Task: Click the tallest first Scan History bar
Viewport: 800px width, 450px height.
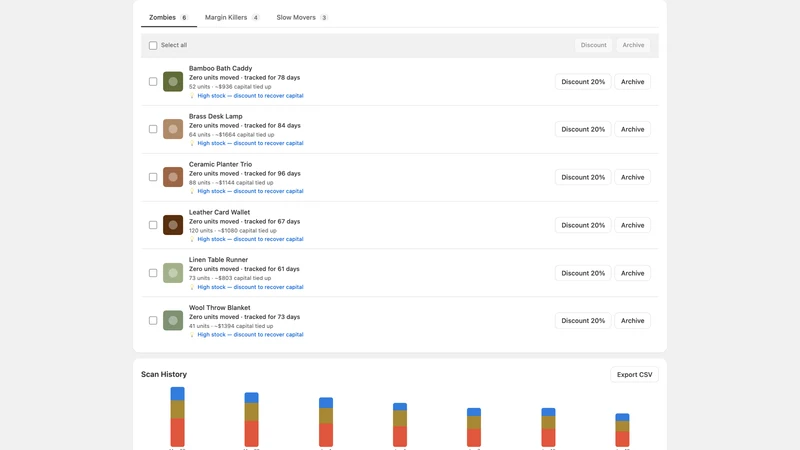Action: [x=178, y=417]
